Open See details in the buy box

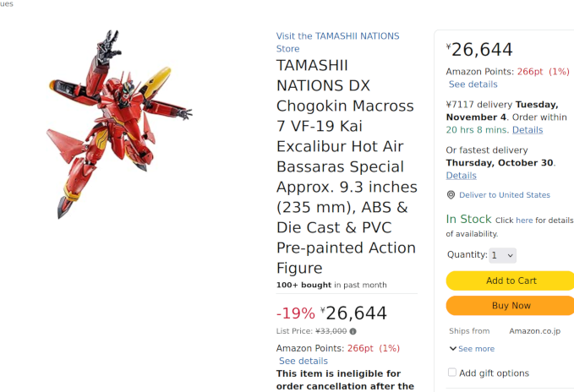coord(473,84)
